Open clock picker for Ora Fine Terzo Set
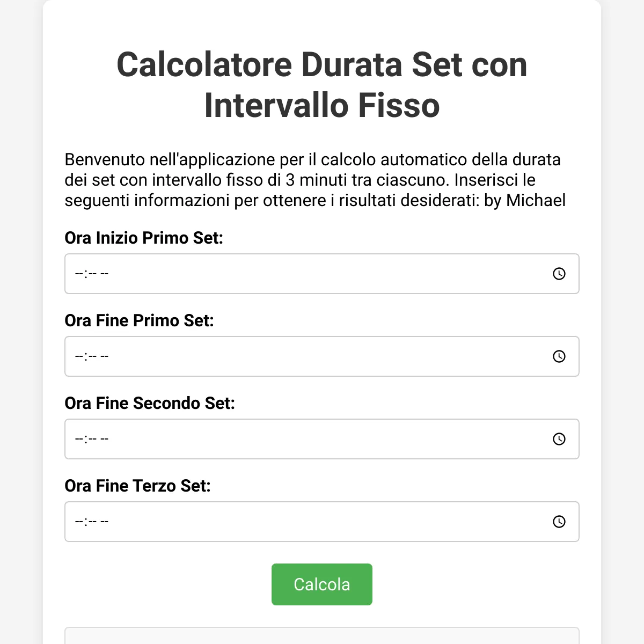This screenshot has width=644, height=644. pos(559,522)
